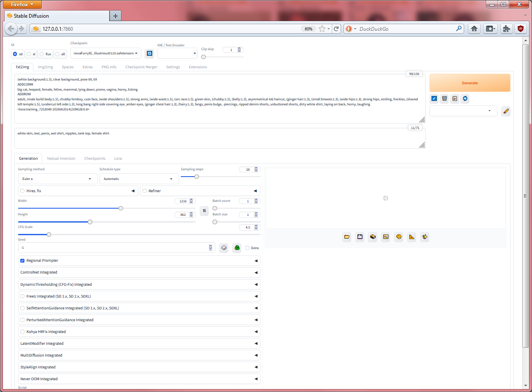Send to inpaint with the palette icon
532x392 pixels.
tap(399, 237)
